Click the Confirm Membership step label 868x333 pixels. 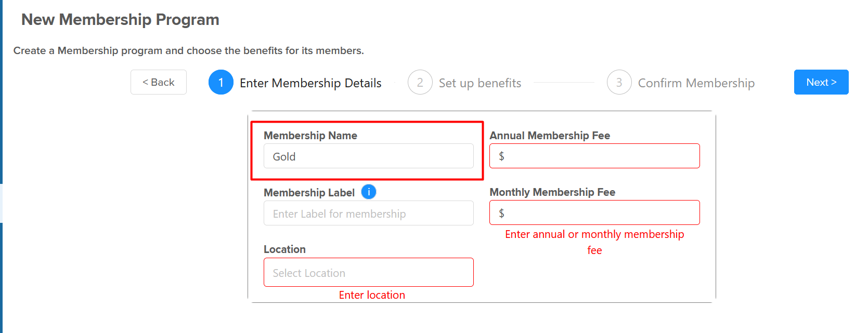click(696, 83)
